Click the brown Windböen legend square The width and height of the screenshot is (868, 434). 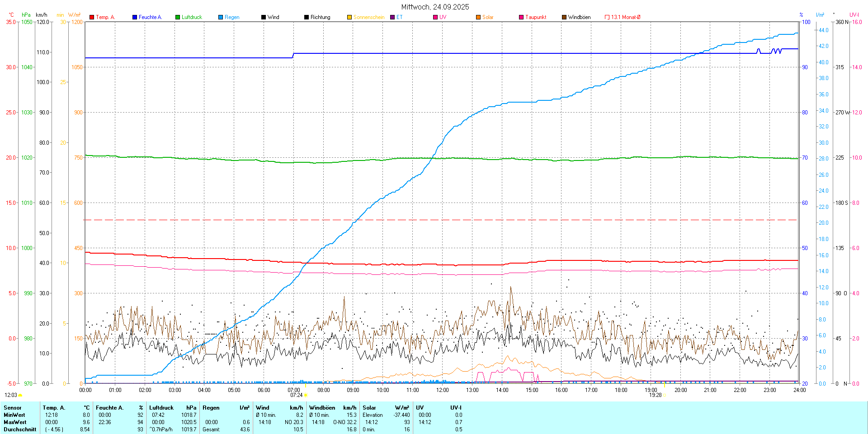564,17
